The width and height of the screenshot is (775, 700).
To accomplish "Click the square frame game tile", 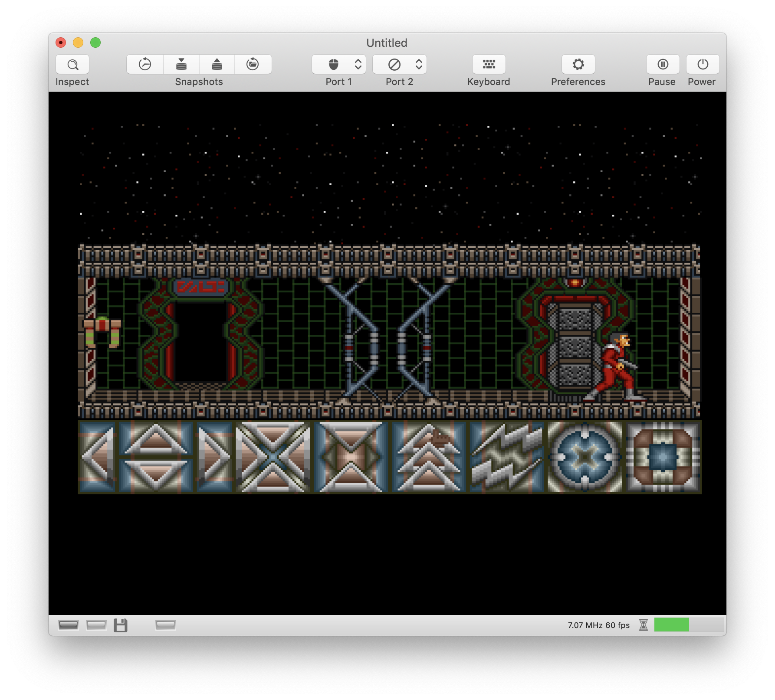I will pyautogui.click(x=663, y=457).
